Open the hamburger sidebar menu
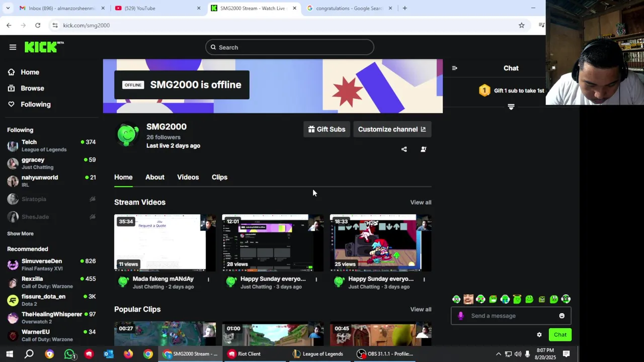 pos(13,47)
